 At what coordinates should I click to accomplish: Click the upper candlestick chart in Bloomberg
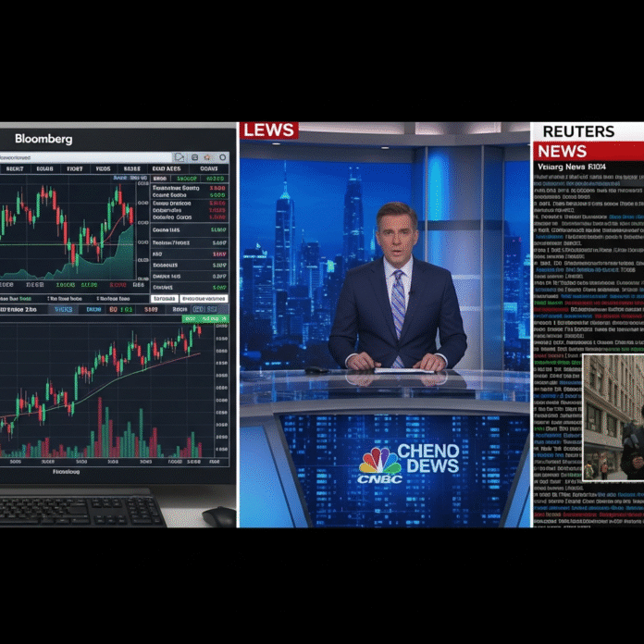pos(68,230)
